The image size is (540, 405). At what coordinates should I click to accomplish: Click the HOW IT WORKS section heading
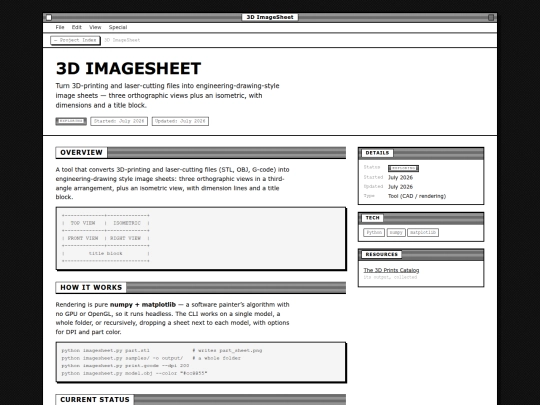(91, 288)
